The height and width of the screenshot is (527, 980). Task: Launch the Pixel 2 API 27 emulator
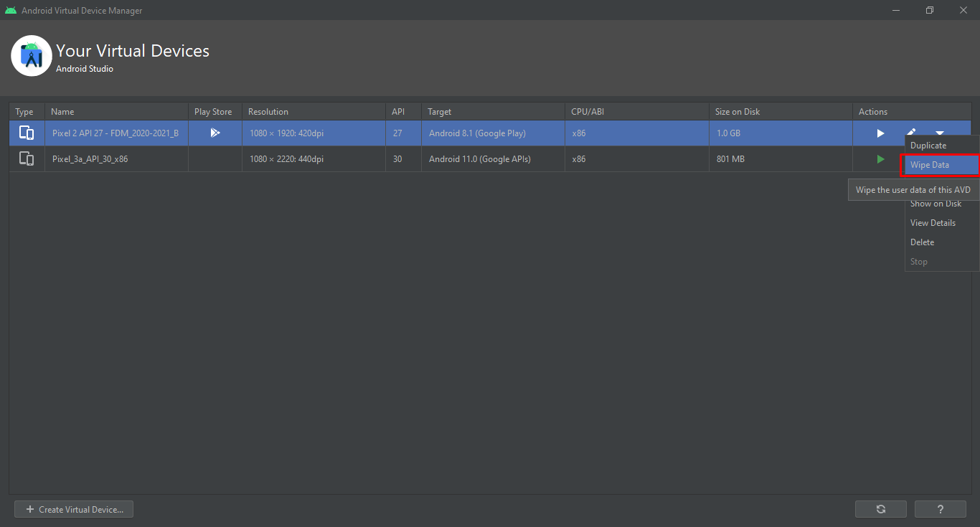coord(880,133)
